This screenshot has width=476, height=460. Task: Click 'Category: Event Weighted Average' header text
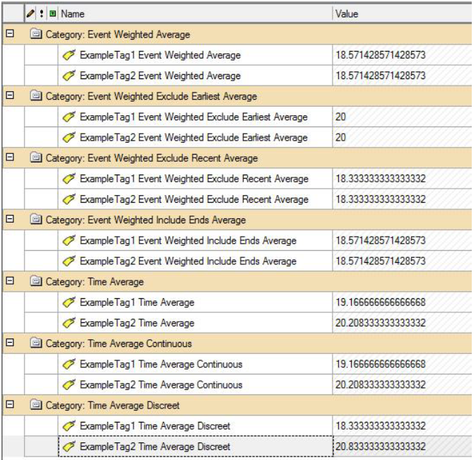[x=118, y=35]
